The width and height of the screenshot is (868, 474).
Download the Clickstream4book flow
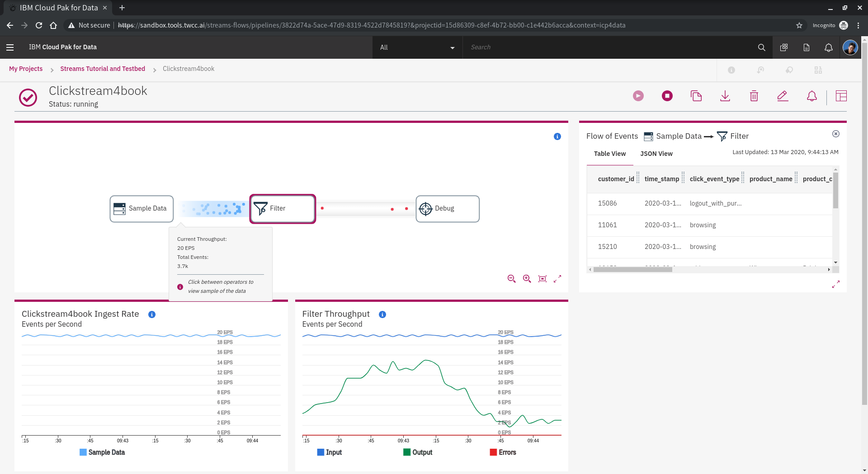[725, 96]
